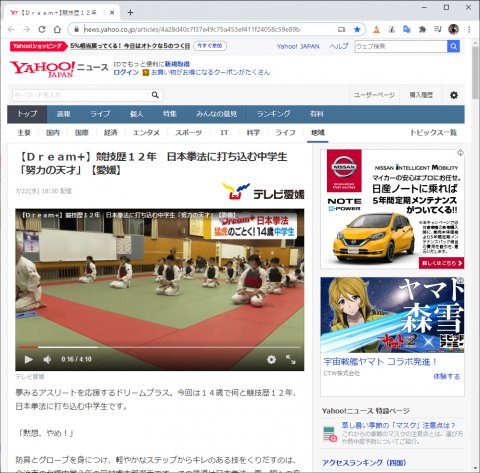Click the ウェブ検索 input field
The width and height of the screenshot is (480, 473).
point(401,46)
